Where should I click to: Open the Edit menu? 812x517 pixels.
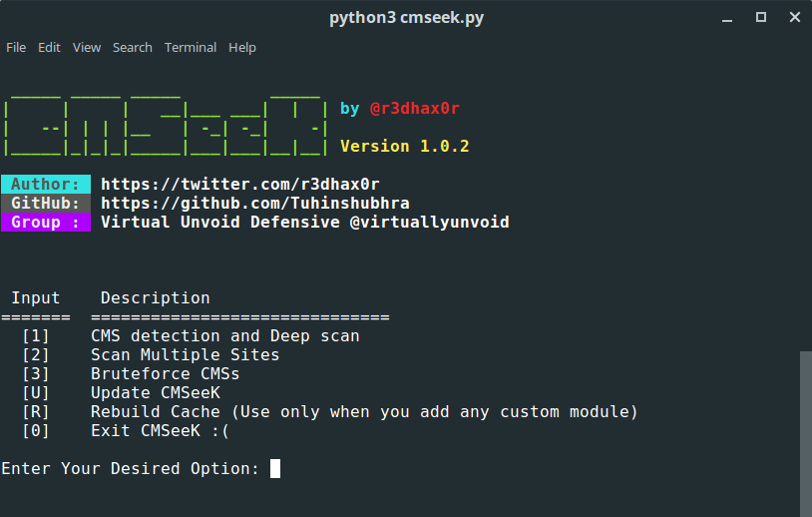(x=49, y=47)
